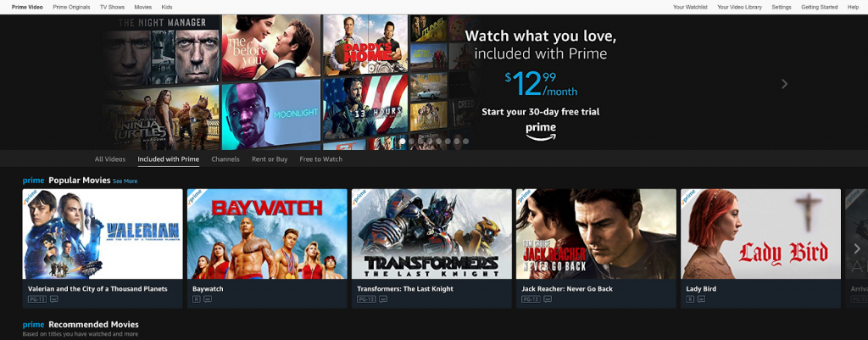This screenshot has height=340, width=868.
Task: Open TV Shows in top menu
Action: pyautogui.click(x=111, y=7)
